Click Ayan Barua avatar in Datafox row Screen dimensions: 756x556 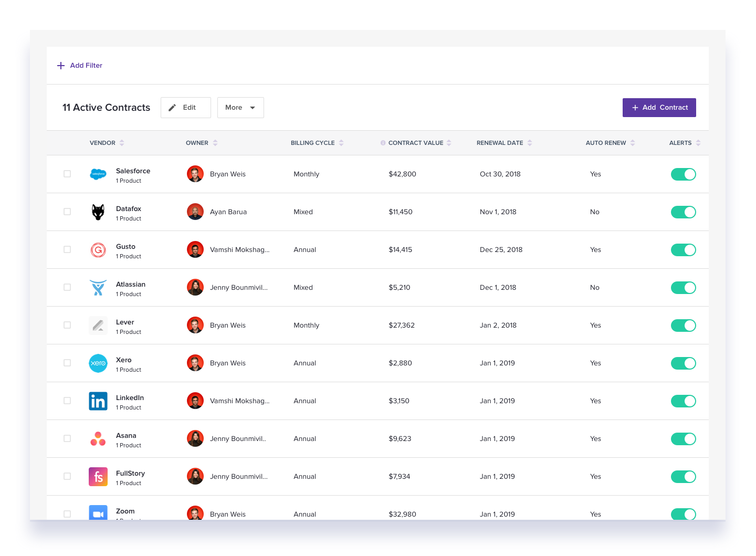tap(195, 212)
